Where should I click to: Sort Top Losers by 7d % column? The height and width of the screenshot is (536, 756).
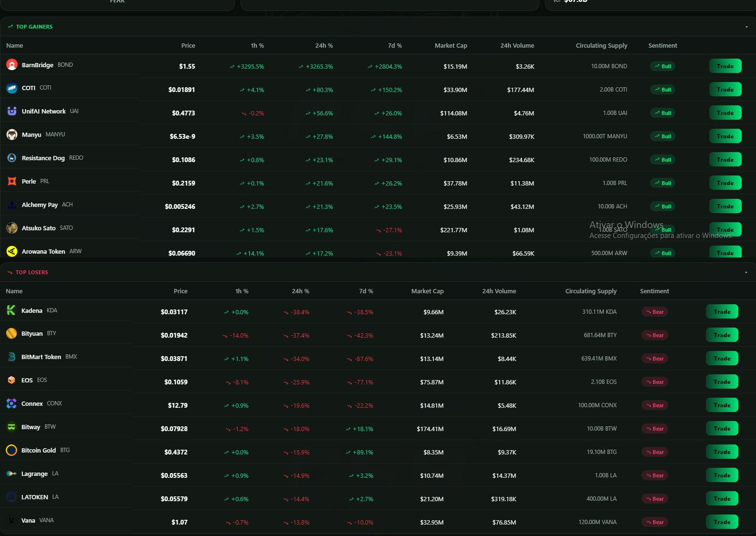coord(366,291)
